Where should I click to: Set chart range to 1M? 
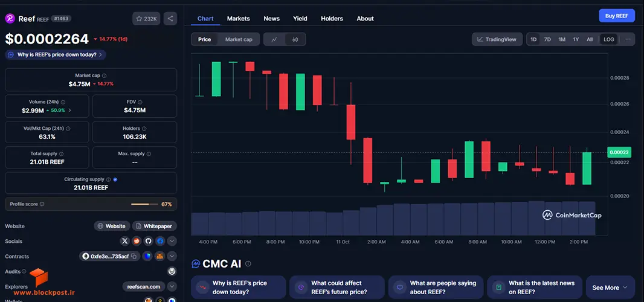(562, 39)
